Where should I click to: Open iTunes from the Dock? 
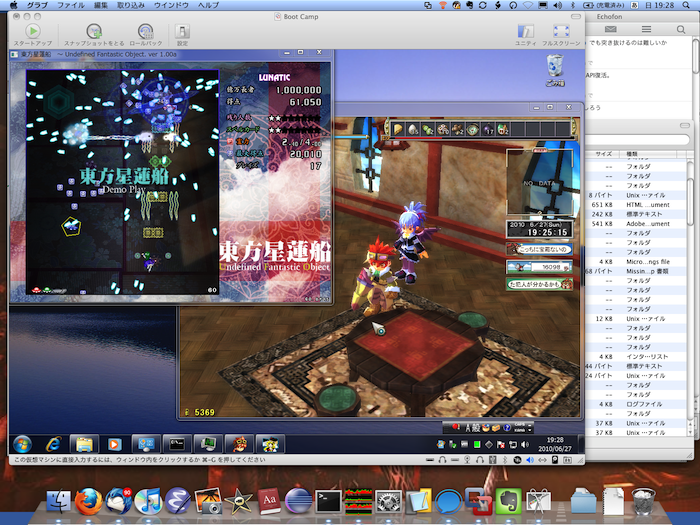point(148,501)
